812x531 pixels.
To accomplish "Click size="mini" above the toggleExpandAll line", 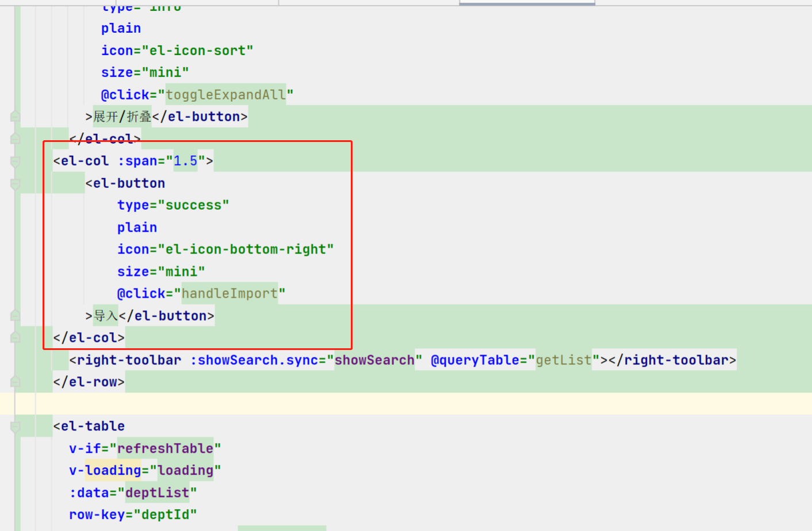I will [x=145, y=72].
